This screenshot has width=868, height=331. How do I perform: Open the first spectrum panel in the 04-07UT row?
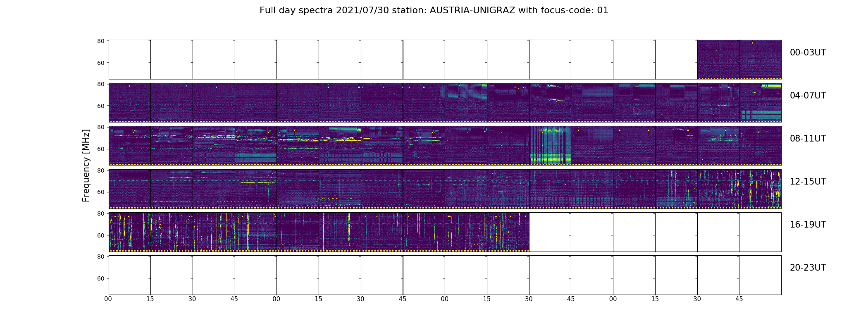click(x=130, y=103)
